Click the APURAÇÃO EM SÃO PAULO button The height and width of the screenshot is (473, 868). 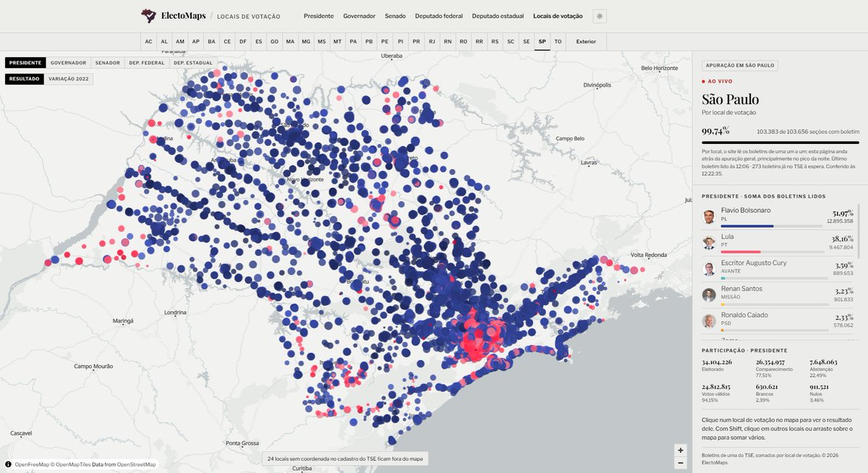[739, 65]
